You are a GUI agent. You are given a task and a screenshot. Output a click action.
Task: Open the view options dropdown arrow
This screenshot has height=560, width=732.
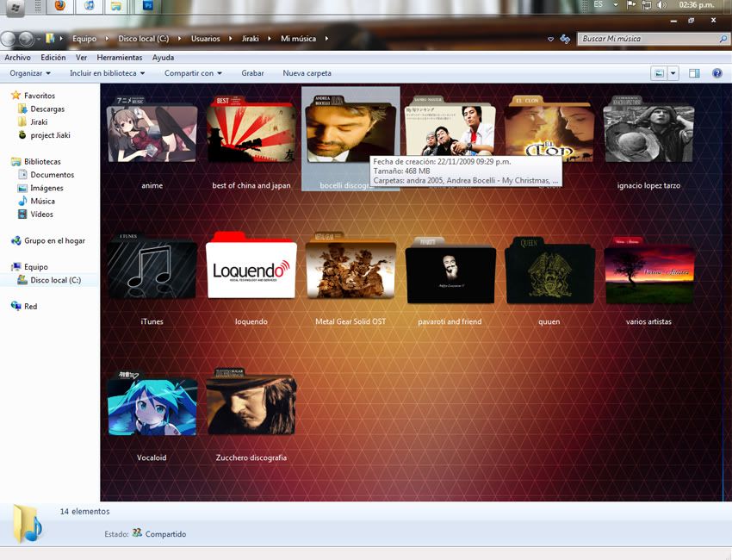(x=673, y=73)
